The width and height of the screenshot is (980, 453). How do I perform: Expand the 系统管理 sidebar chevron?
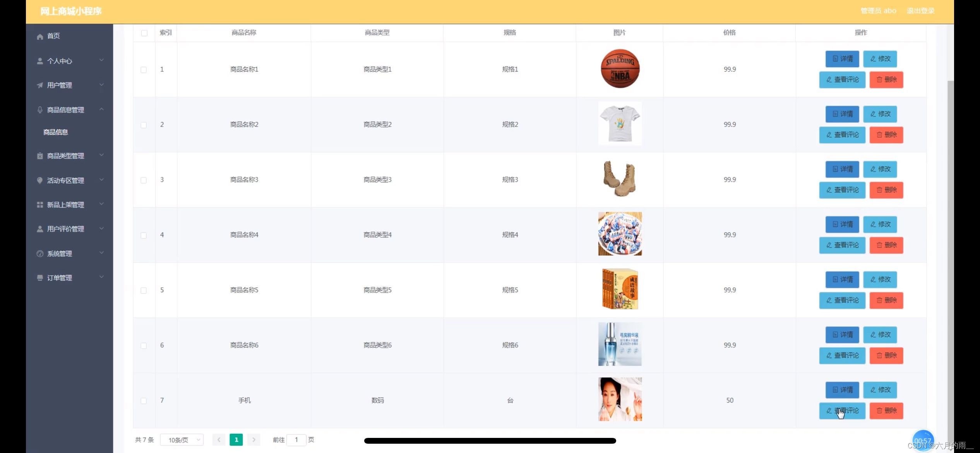pyautogui.click(x=101, y=253)
